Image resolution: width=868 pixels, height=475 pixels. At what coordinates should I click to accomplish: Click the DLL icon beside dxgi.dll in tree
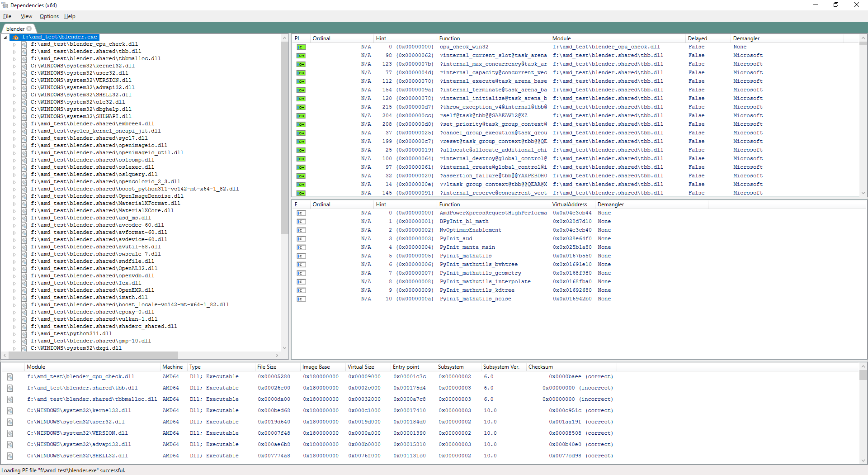(x=24, y=348)
